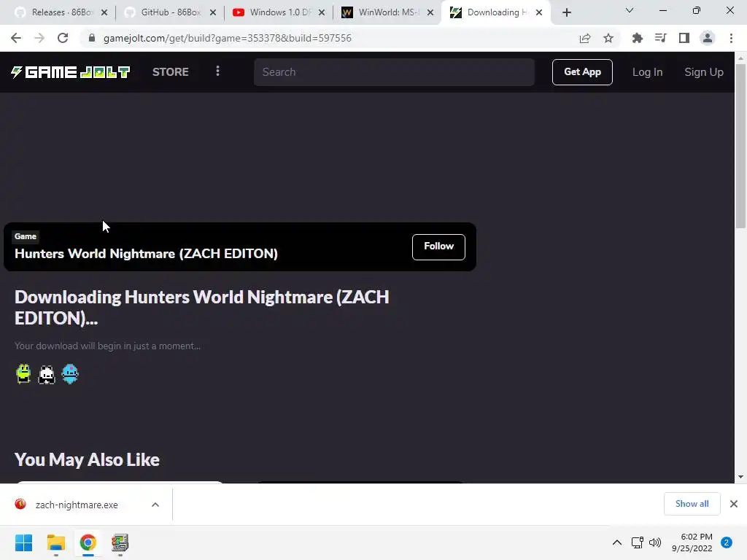
Task: View site information lock icon
Action: [x=92, y=38]
